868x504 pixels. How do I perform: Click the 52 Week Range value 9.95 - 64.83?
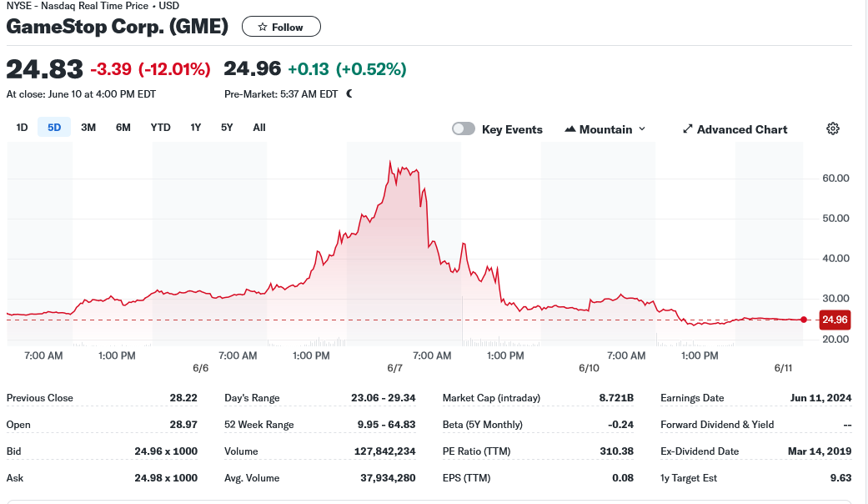(x=386, y=424)
